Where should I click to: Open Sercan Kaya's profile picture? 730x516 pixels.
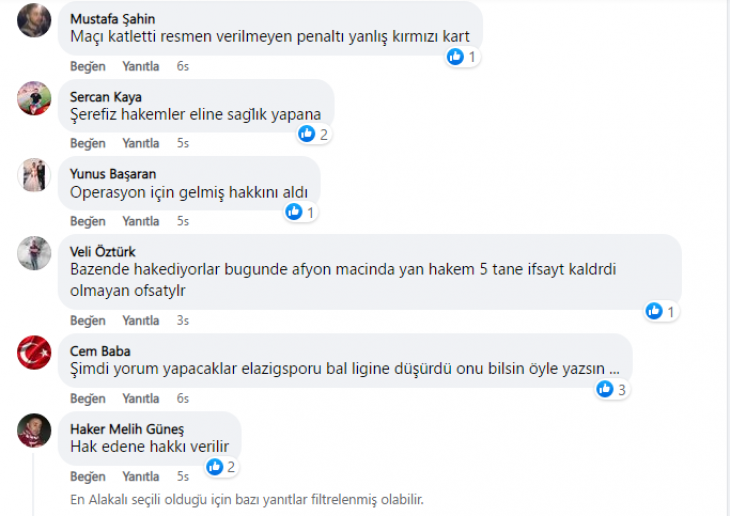click(x=35, y=98)
